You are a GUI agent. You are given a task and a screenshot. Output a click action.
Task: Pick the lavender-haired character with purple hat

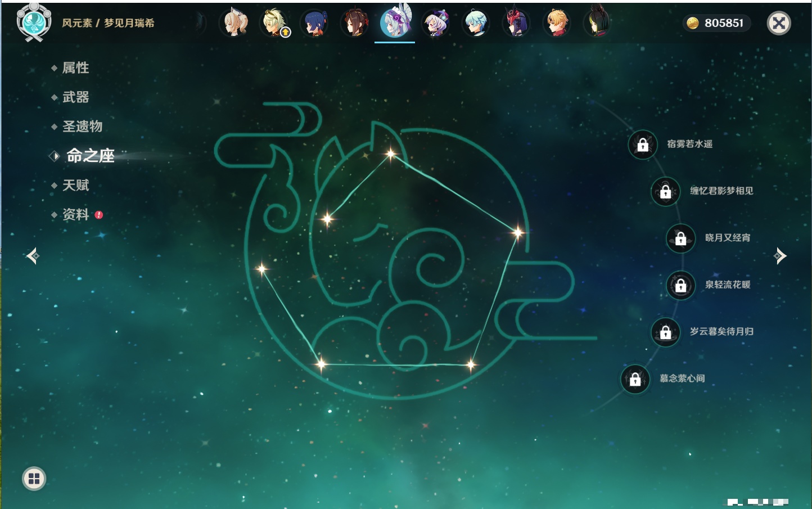click(435, 23)
